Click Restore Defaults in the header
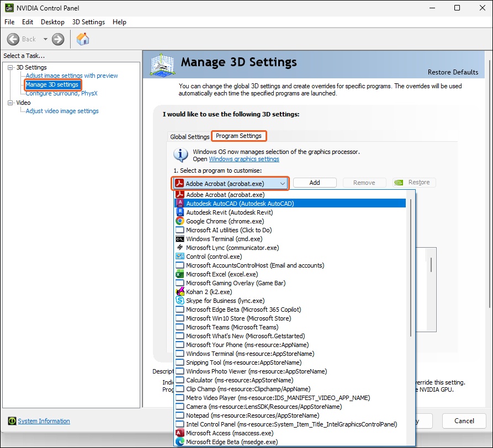 point(453,72)
